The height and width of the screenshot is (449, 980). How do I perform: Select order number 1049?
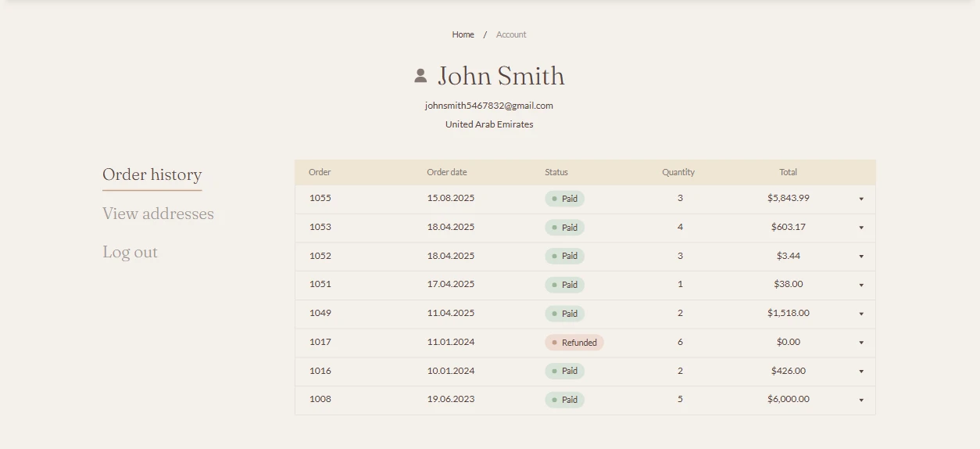tap(320, 313)
